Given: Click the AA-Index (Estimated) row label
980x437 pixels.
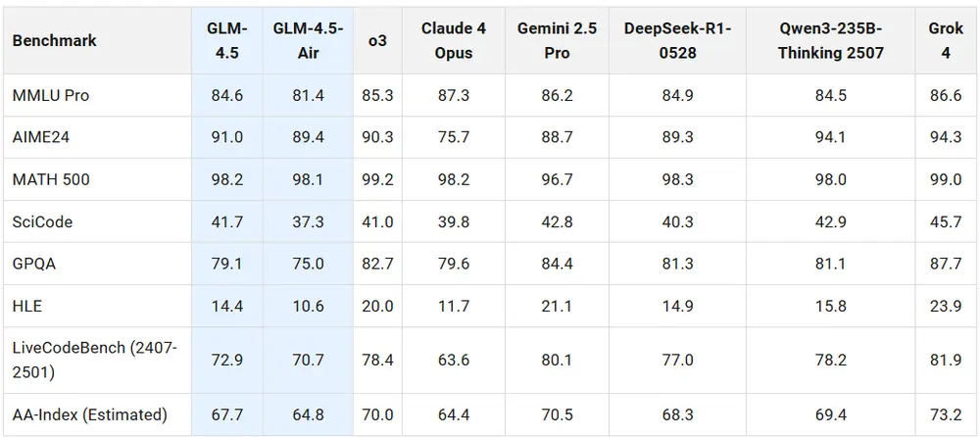Looking at the screenshot, I should (x=90, y=413).
